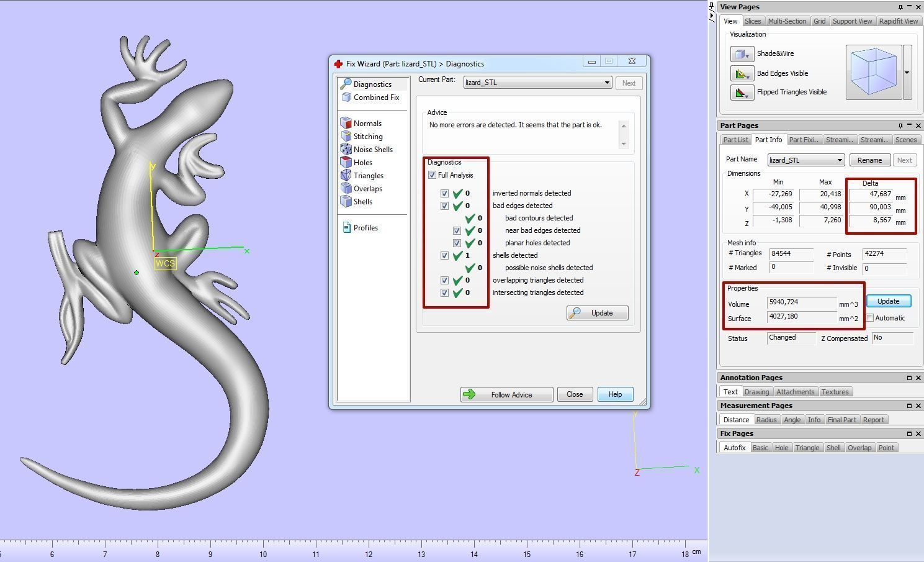Click Rename button
The width and height of the screenshot is (924, 562).
[x=869, y=160]
